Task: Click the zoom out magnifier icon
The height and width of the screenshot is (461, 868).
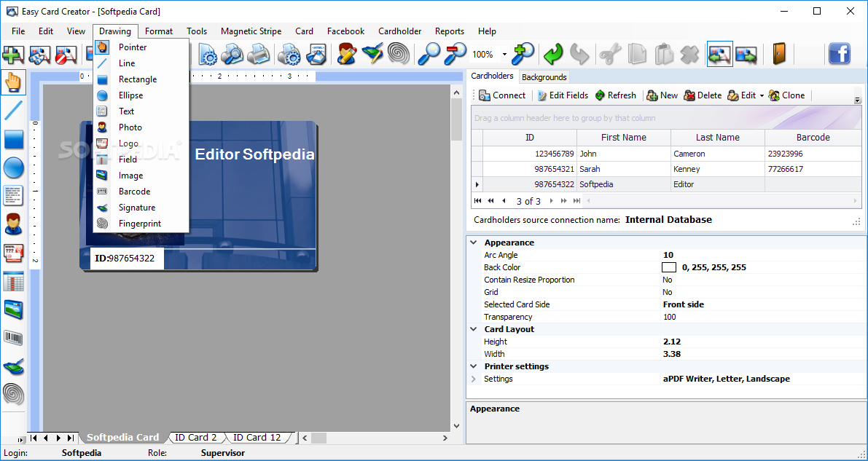Action: click(x=455, y=54)
